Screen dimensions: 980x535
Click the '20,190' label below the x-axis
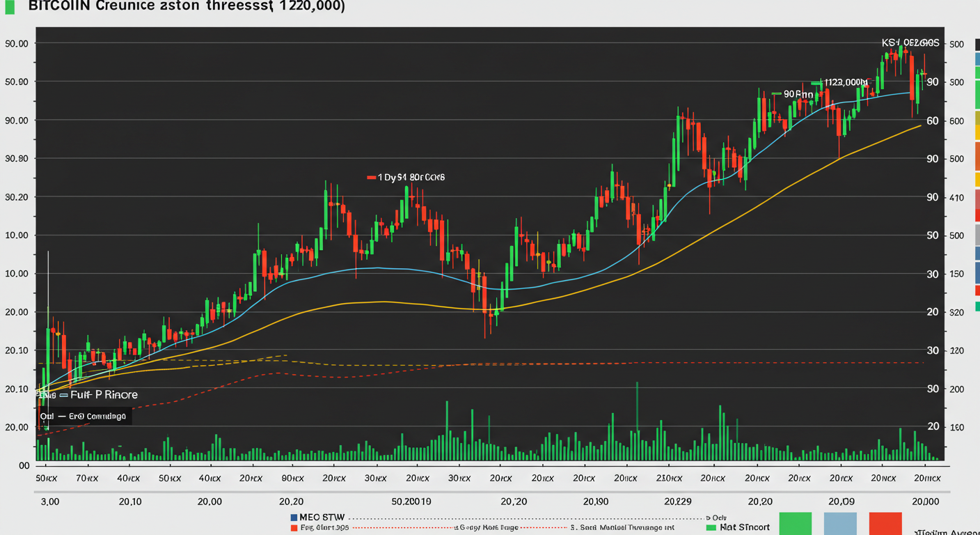pyautogui.click(x=596, y=502)
